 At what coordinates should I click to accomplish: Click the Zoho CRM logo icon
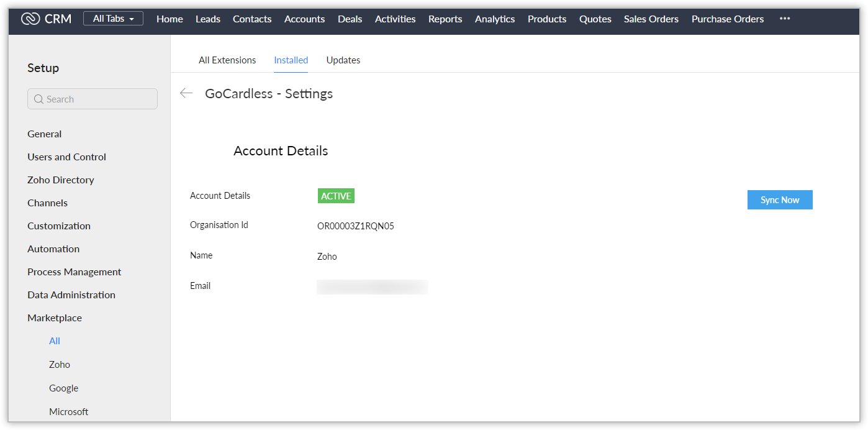(x=30, y=19)
